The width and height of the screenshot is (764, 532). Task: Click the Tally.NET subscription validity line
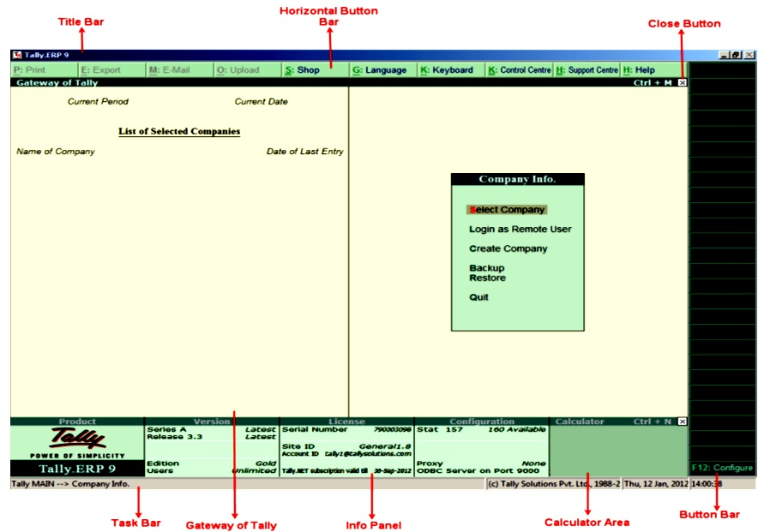pyautogui.click(x=346, y=470)
